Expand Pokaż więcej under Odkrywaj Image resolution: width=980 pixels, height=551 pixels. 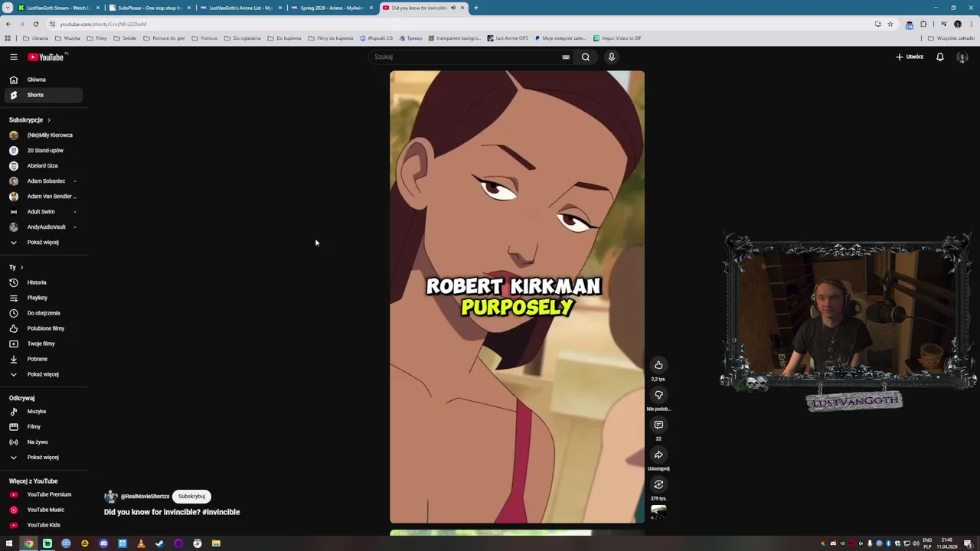click(x=42, y=458)
